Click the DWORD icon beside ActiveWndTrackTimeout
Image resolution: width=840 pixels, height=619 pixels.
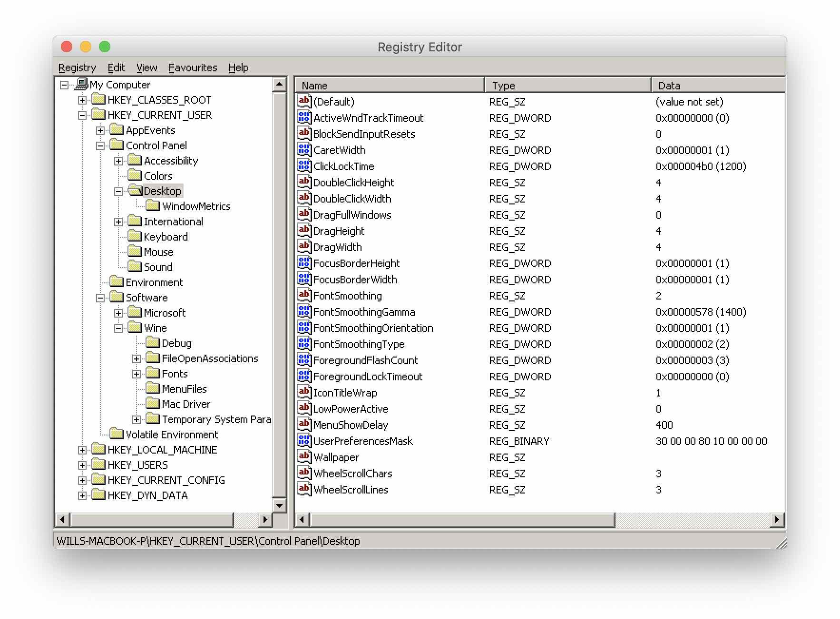(304, 117)
